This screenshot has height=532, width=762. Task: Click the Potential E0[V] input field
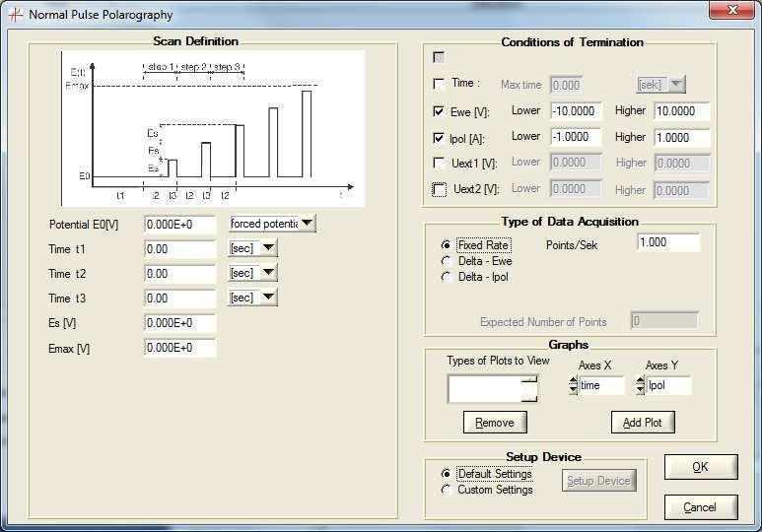[180, 225]
